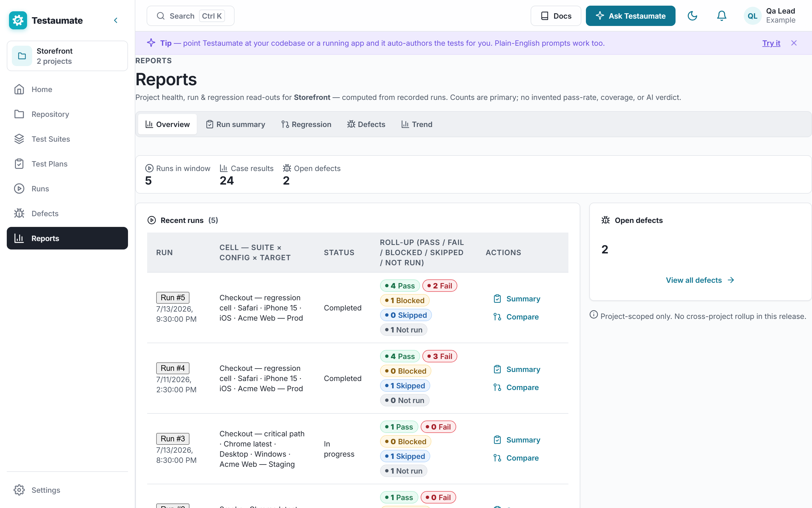
Task: Toggle dark mode with the moon icon
Action: pos(692,16)
